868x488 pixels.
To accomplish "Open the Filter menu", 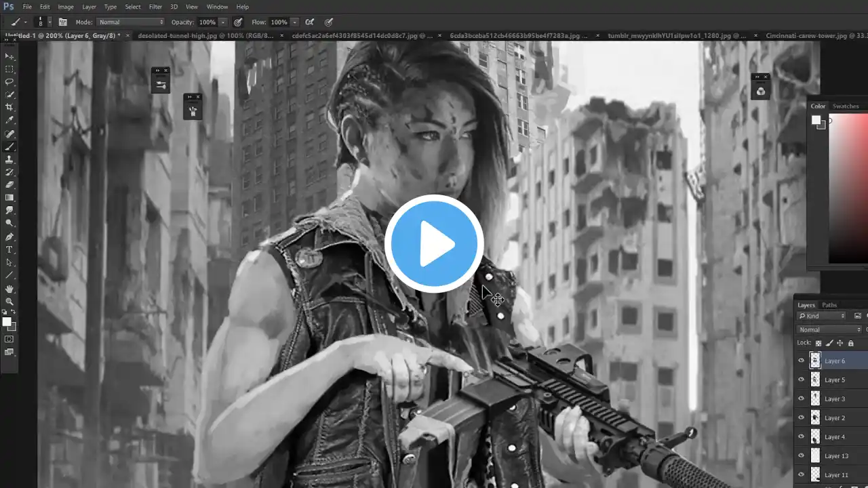I will click(x=155, y=7).
